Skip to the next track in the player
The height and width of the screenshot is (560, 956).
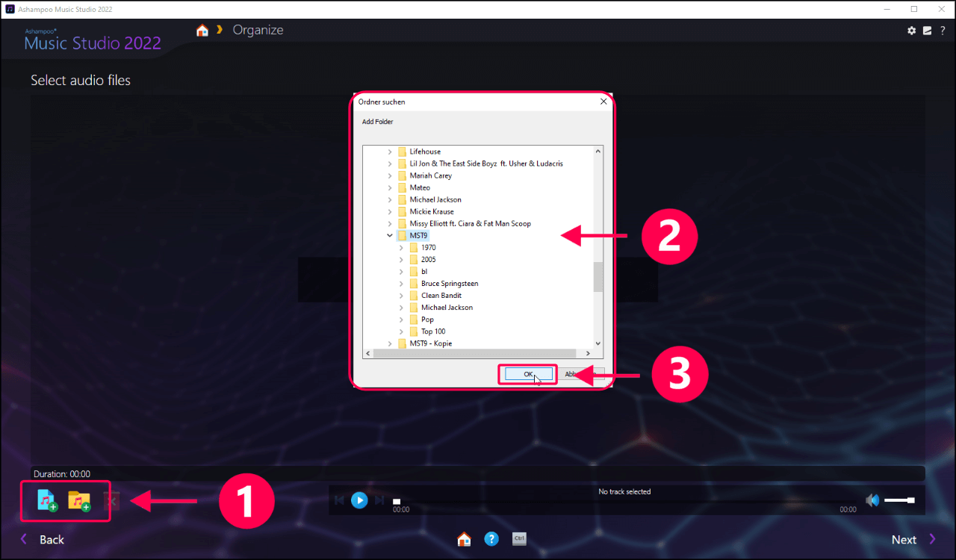point(379,500)
